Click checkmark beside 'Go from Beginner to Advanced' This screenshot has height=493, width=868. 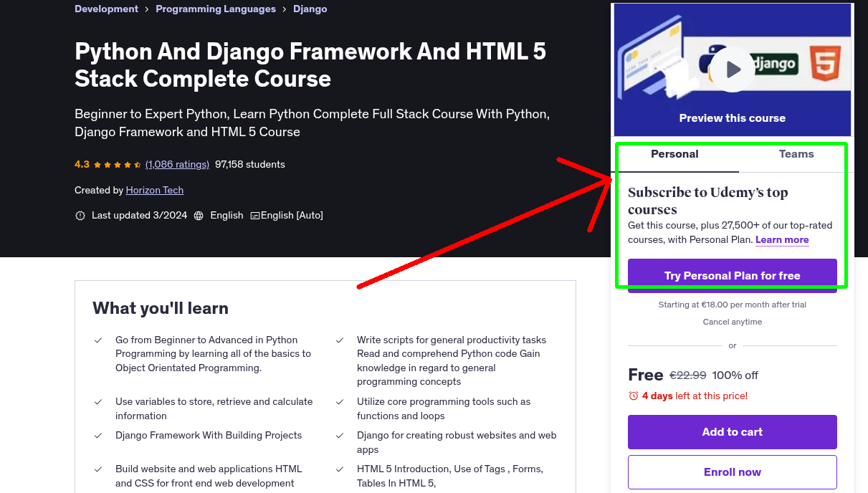point(98,340)
